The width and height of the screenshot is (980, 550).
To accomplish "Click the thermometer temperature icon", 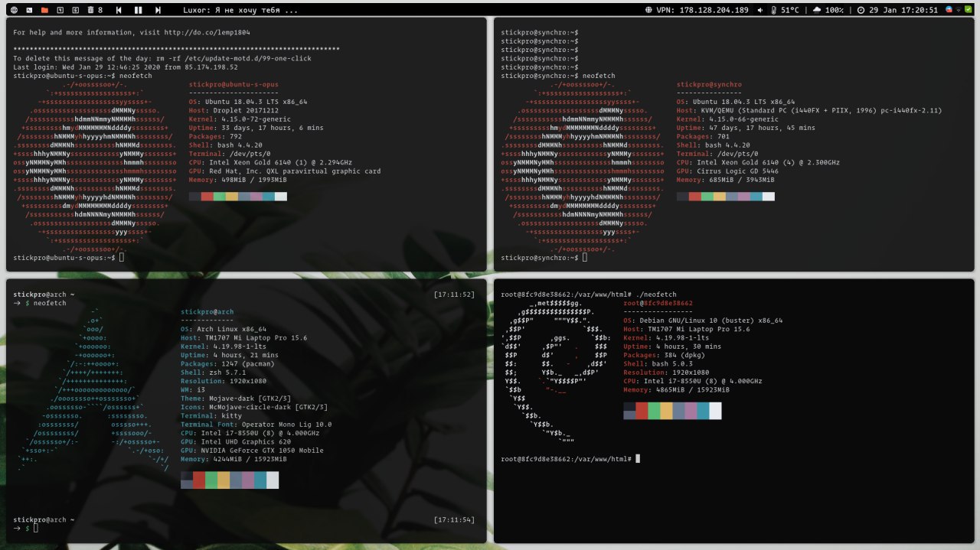I will [774, 10].
